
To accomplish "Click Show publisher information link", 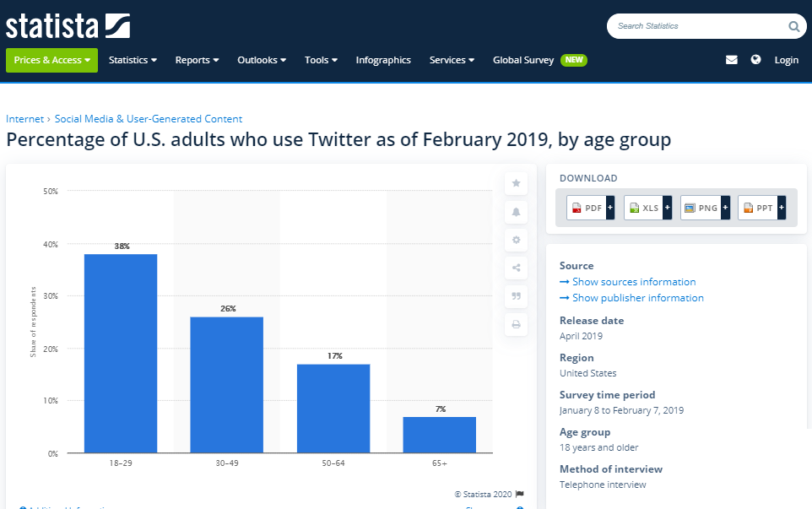I will click(x=637, y=298).
